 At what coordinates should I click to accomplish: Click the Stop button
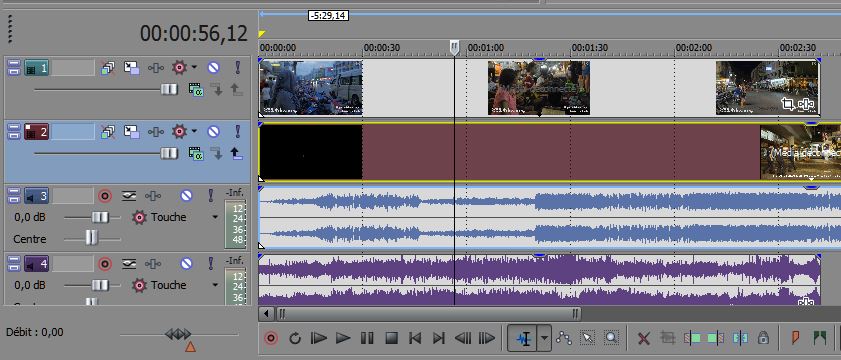pos(391,338)
